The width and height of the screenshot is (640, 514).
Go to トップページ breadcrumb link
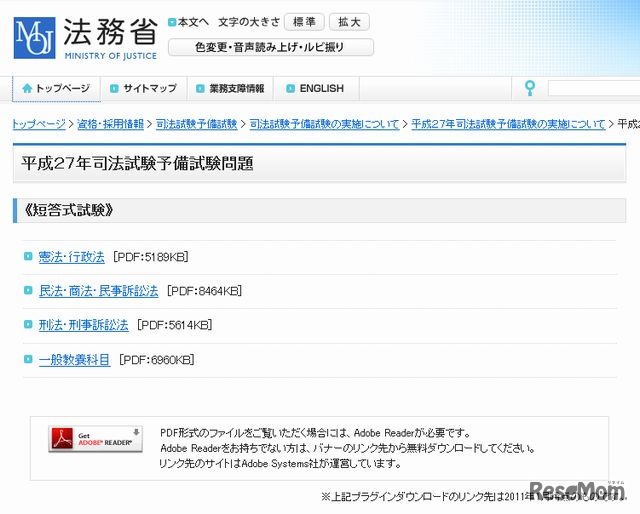39,124
